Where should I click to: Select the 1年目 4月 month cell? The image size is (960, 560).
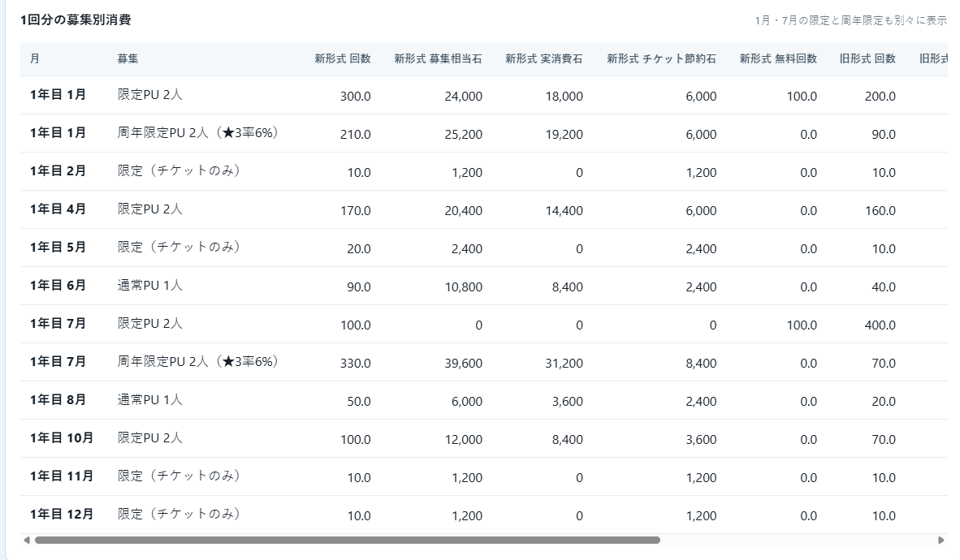58,209
